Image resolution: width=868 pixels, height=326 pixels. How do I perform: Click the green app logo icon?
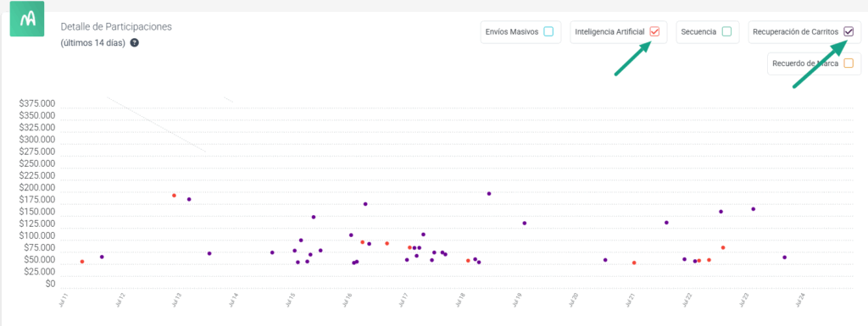(27, 19)
